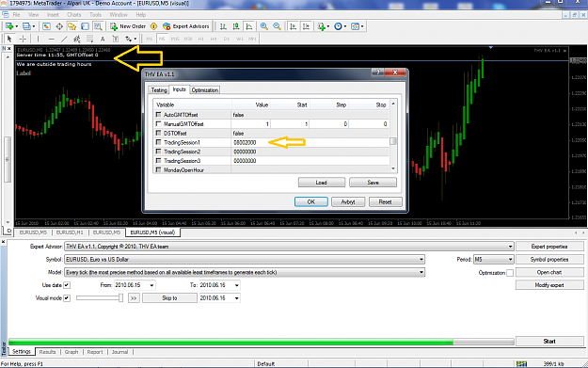Viewport: 588px width, 368px height.
Task: Select the trendline drawing tool
Action: pyautogui.click(x=64, y=39)
